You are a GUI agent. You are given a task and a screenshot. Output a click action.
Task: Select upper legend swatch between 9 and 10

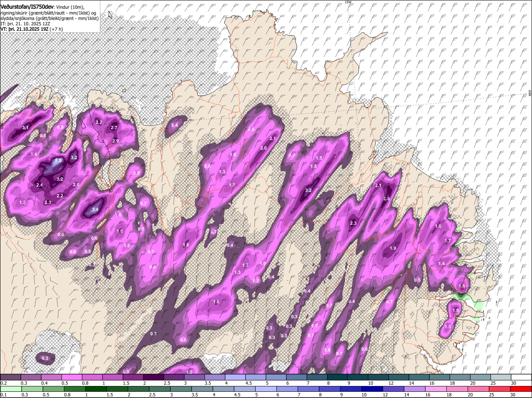pos(358,377)
